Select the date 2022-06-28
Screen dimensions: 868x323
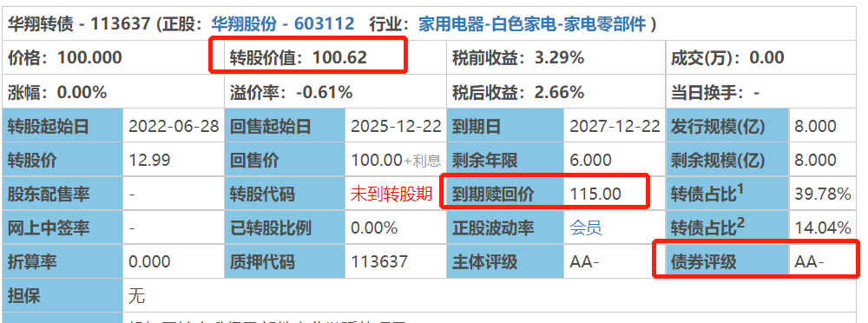click(x=174, y=126)
